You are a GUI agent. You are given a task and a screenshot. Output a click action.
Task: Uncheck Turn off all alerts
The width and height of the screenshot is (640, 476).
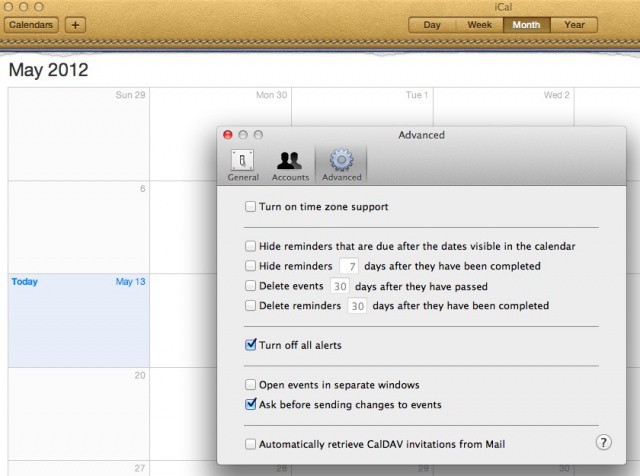[250, 345]
